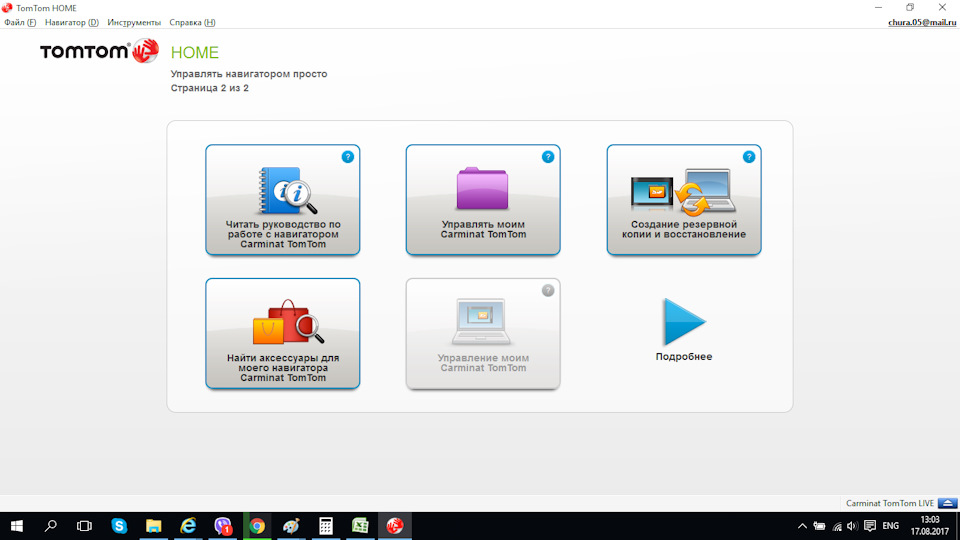Click the battery icon in the tray

pyautogui.click(x=819, y=526)
